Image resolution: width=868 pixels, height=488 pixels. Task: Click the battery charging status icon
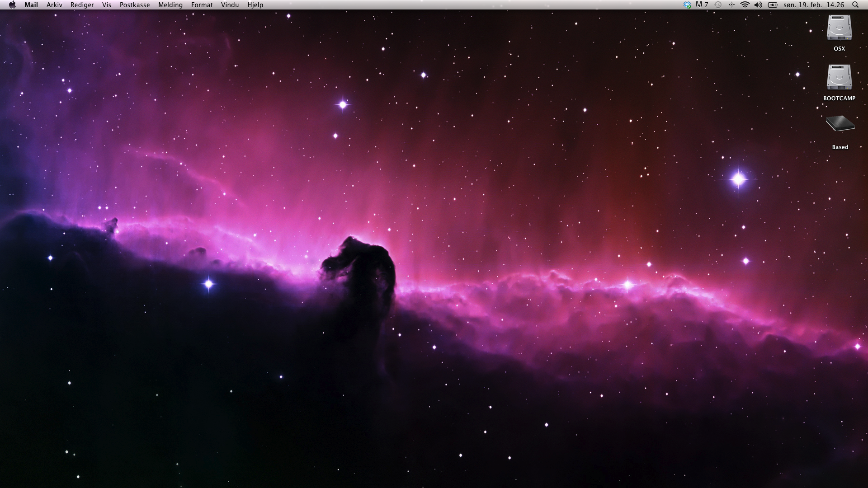point(773,5)
